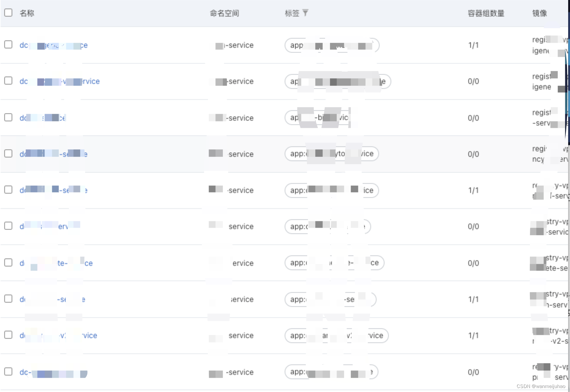The width and height of the screenshot is (570, 392).
Task: Click the 容器组数量 column header
Action: tap(486, 13)
